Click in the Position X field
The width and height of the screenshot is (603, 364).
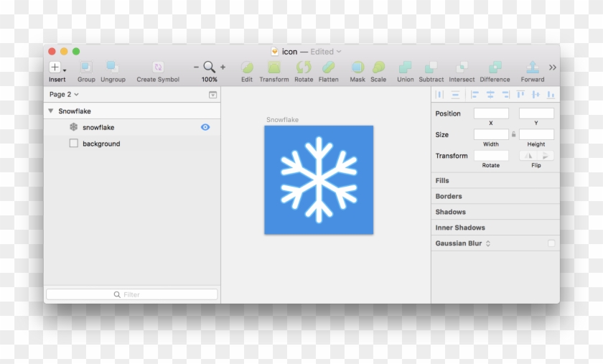click(x=491, y=113)
